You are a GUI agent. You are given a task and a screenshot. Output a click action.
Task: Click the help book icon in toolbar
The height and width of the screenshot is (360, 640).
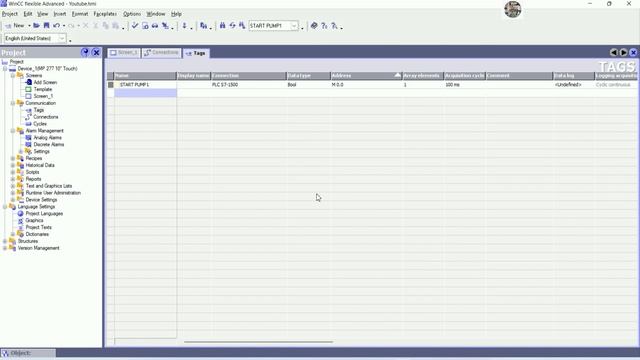pyautogui.click(x=314, y=26)
